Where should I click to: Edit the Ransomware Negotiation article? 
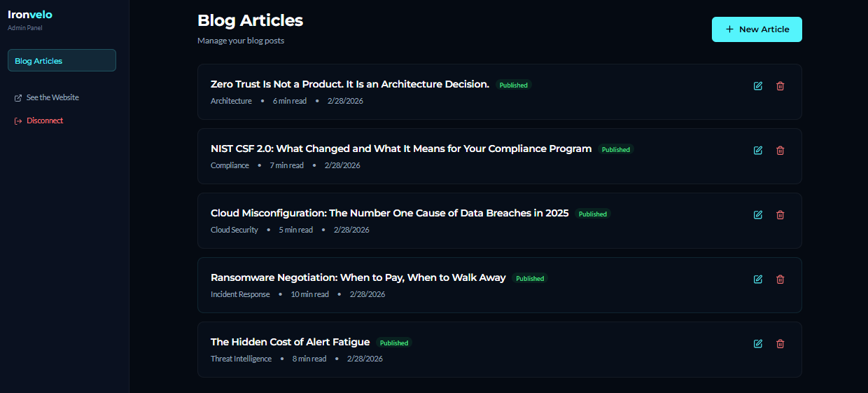click(757, 280)
